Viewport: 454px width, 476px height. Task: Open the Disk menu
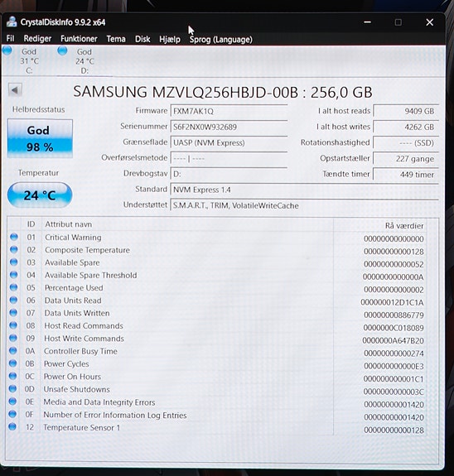coord(142,39)
